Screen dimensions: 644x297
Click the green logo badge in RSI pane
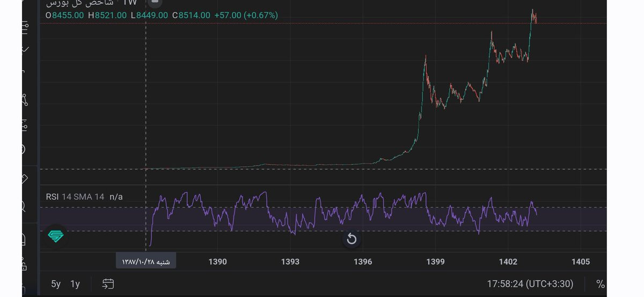click(x=56, y=236)
